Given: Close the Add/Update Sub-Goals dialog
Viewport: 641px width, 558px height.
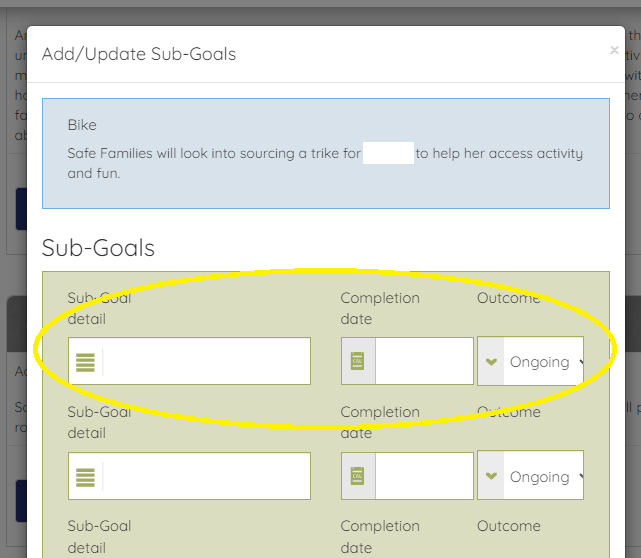Looking at the screenshot, I should pos(614,50).
